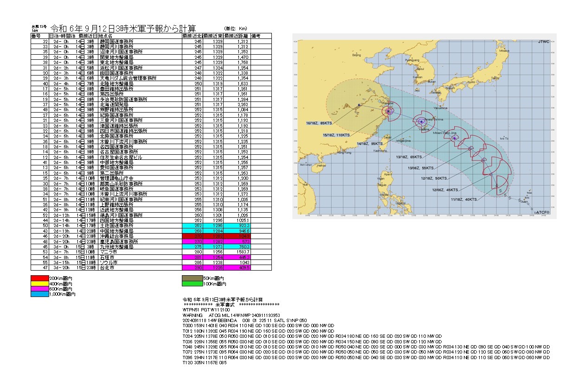Select the yellow 400Km legend swatch
The width and height of the screenshot is (585, 392).
point(39,283)
